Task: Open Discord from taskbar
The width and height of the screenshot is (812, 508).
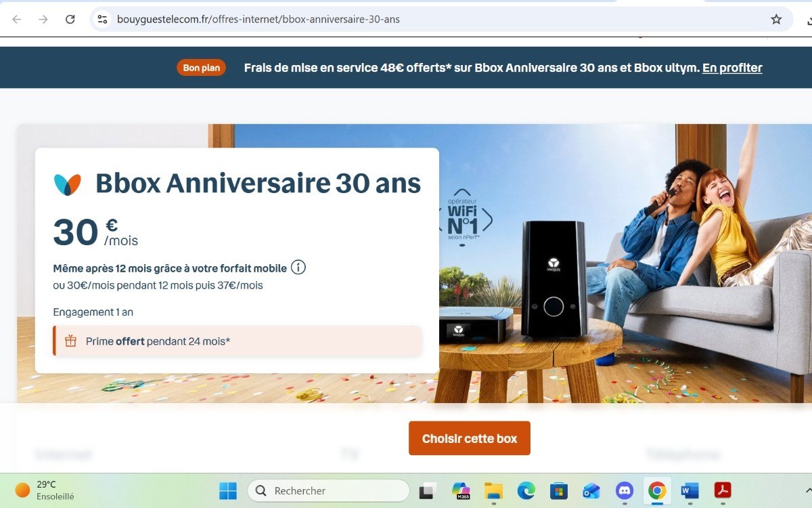Action: tap(625, 490)
